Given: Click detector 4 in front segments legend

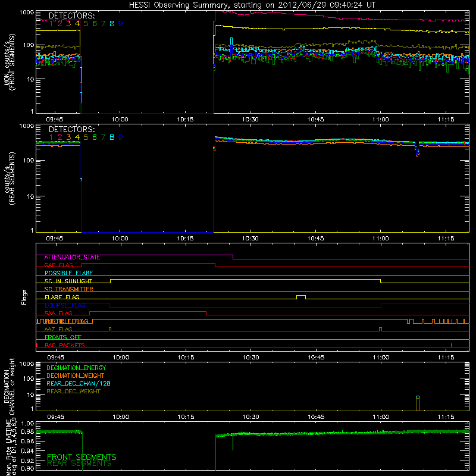Looking at the screenshot, I should point(77,24).
